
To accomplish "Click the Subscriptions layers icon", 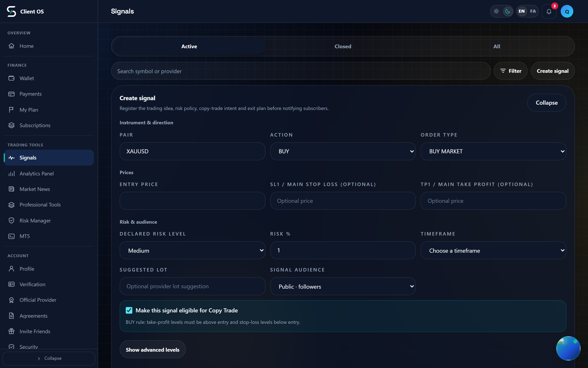I will [11, 125].
